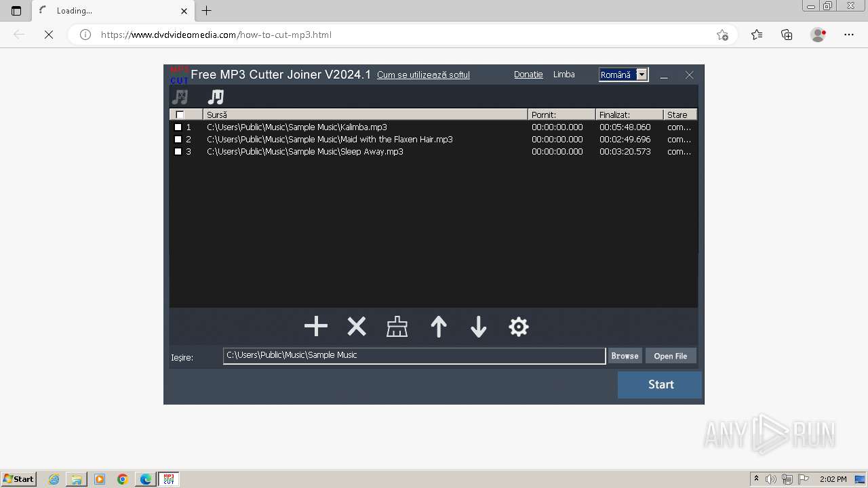Screen dimensions: 868x488
Task: Select the Maid with the Flaxen Hair.mp3 path
Action: coord(330,139)
